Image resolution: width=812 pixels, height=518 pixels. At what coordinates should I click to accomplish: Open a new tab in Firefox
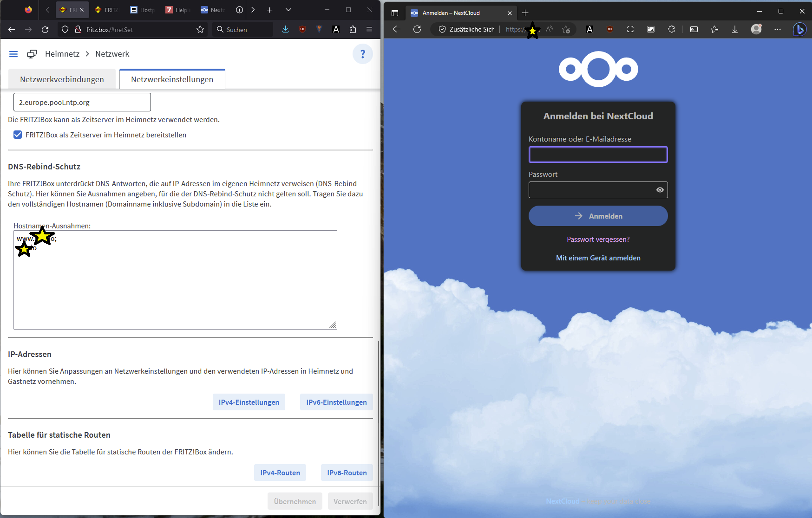270,10
